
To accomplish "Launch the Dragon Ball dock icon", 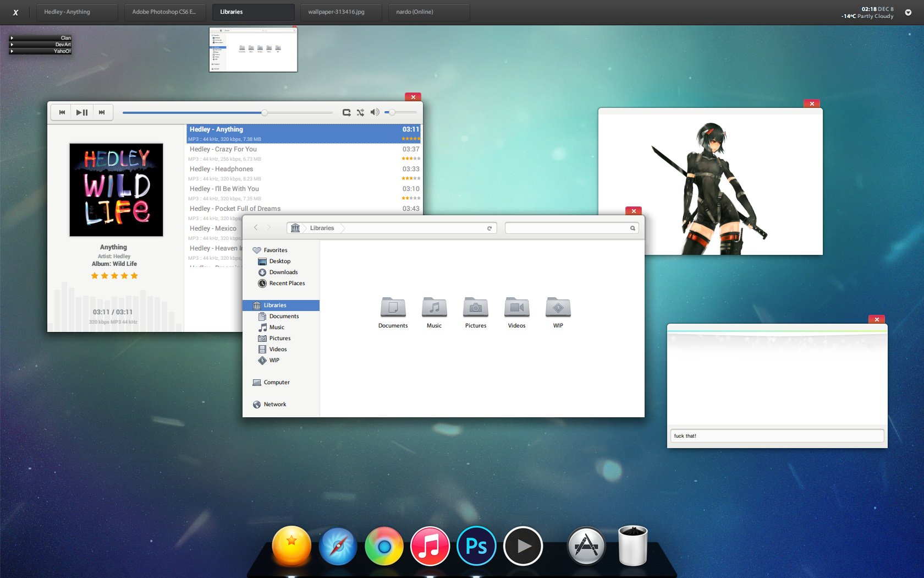I will (291, 546).
